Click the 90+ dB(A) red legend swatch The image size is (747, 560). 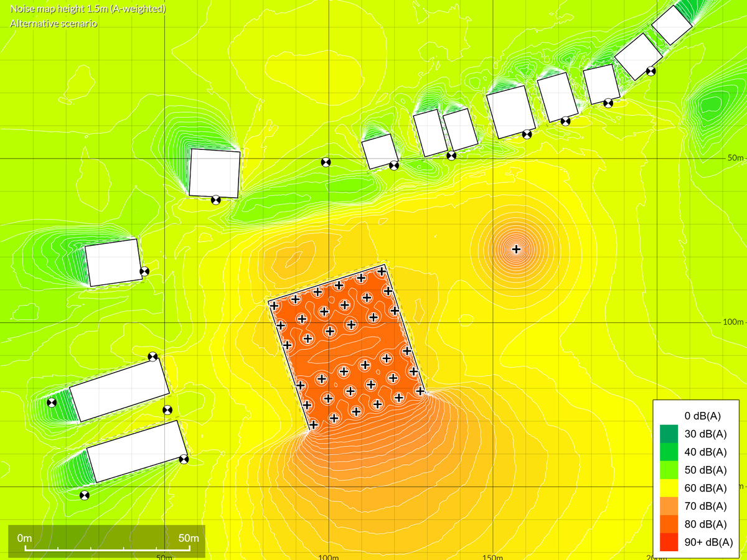(669, 542)
